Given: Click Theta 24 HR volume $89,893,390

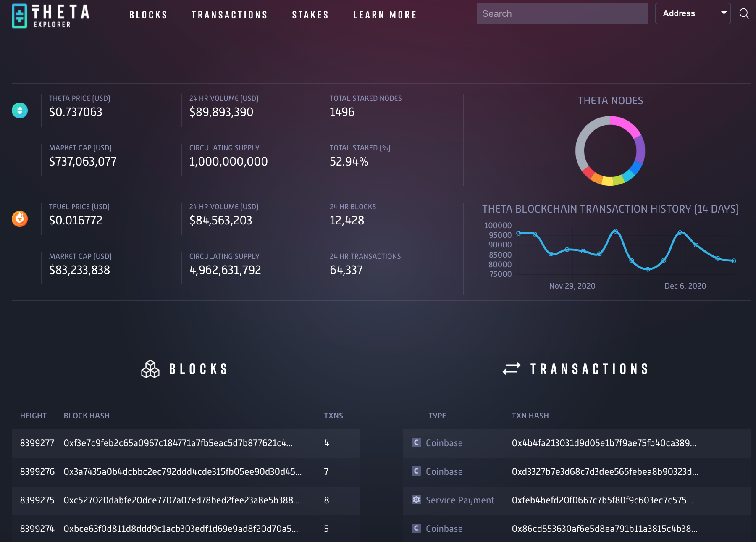Looking at the screenshot, I should 221,112.
